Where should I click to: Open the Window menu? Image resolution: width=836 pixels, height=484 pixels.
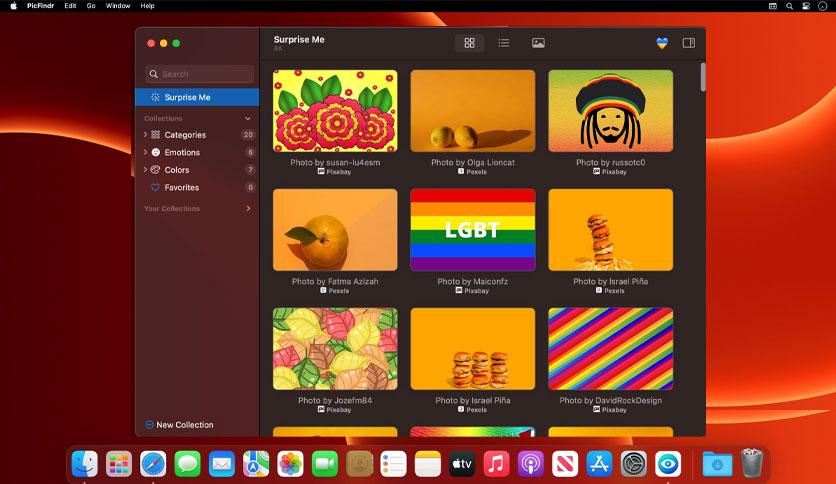coord(118,6)
